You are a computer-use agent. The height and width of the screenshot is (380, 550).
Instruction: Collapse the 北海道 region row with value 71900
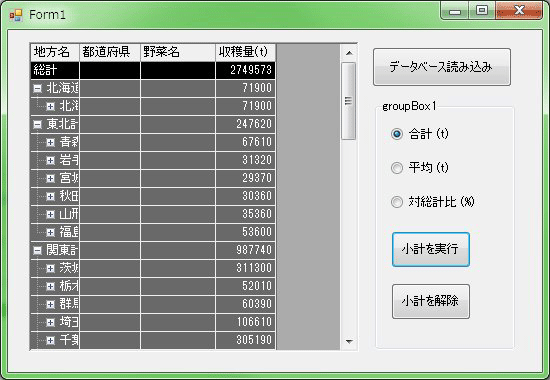point(38,88)
